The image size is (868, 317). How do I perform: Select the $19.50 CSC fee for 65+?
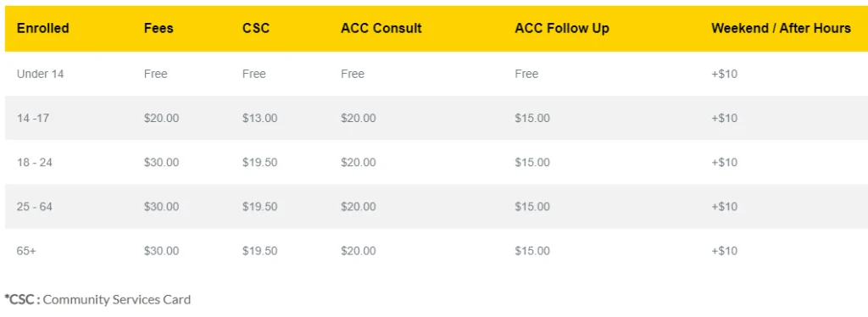(259, 251)
